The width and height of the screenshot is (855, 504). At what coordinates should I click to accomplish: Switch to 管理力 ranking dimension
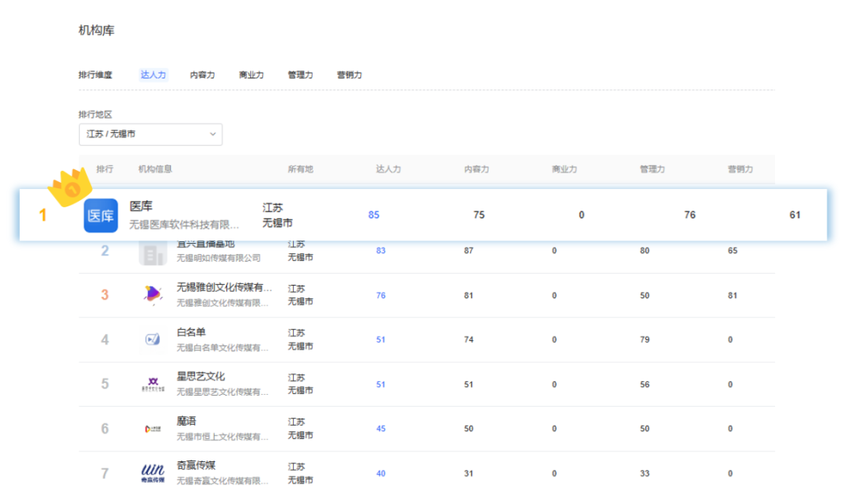pyautogui.click(x=300, y=75)
